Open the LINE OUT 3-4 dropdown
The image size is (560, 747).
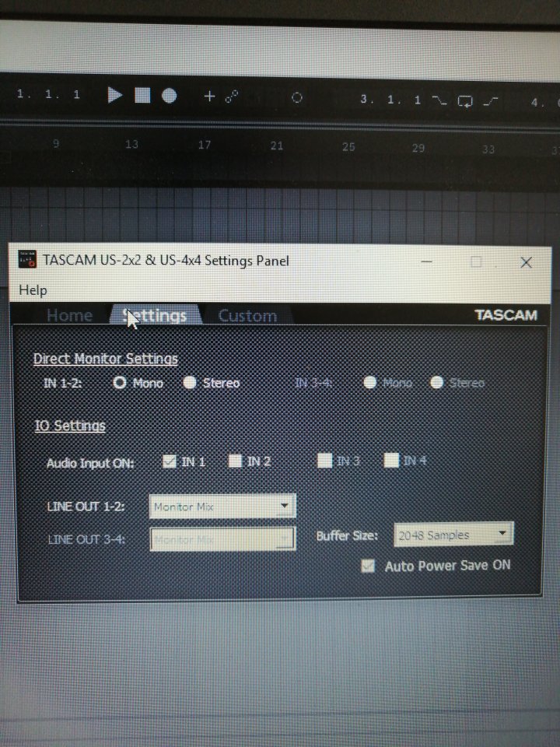(222, 539)
